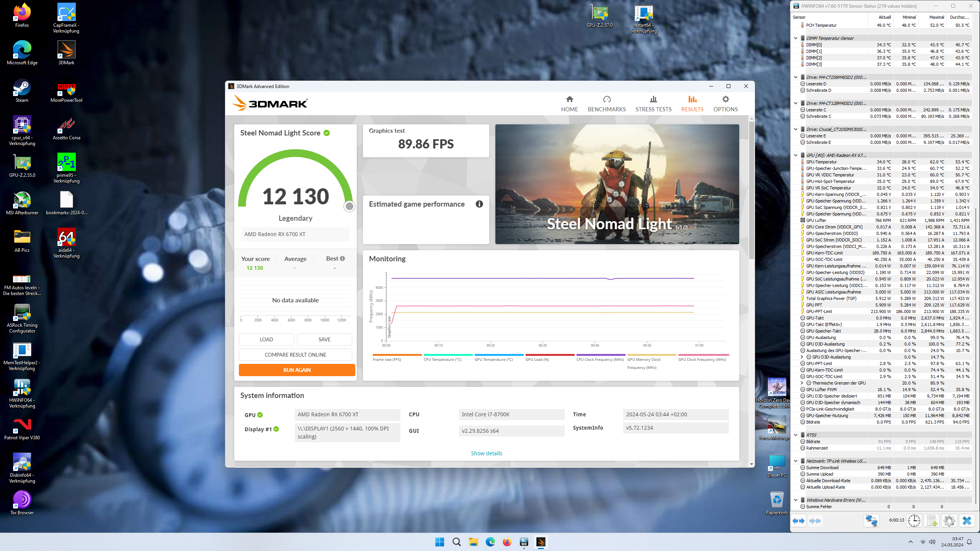Click the Show details link
The width and height of the screenshot is (980, 551).
(x=486, y=453)
